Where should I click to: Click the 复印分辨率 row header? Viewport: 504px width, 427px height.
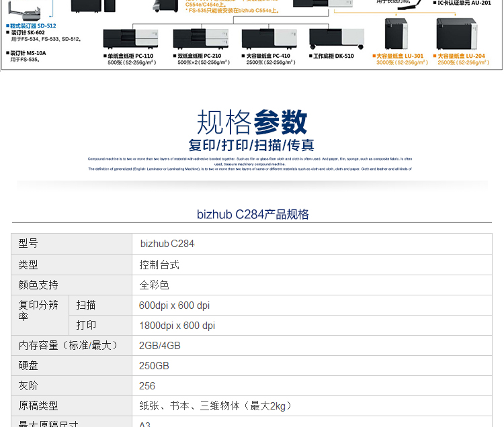(x=40, y=316)
